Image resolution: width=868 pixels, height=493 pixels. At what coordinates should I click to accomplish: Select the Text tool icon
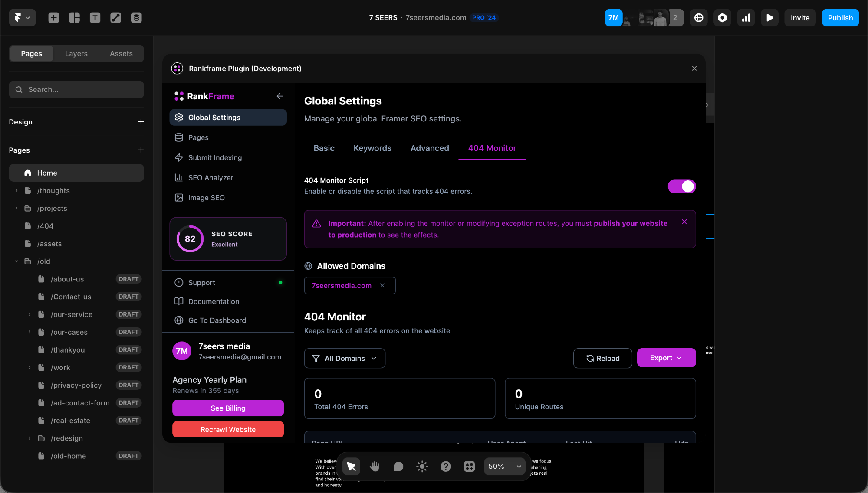95,18
